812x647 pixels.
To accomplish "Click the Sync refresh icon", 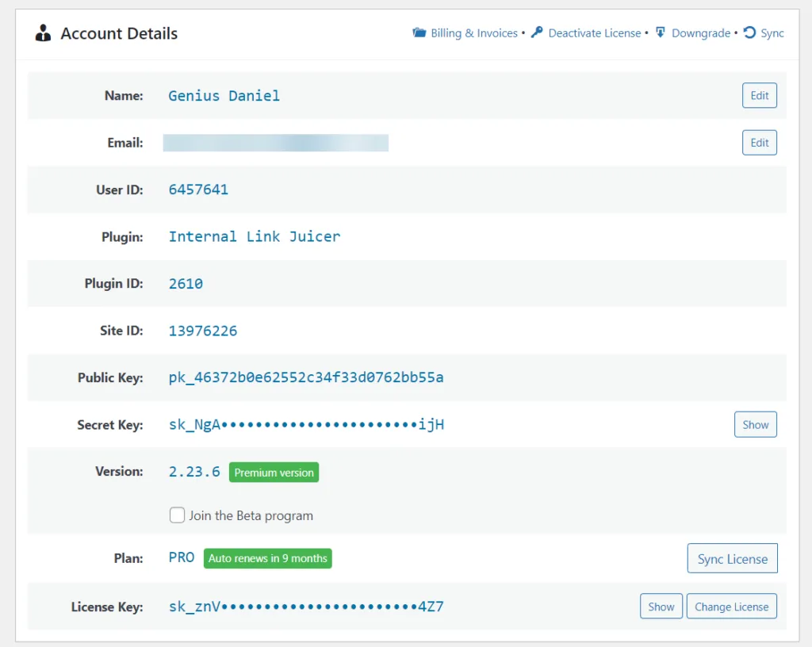I will tap(749, 33).
